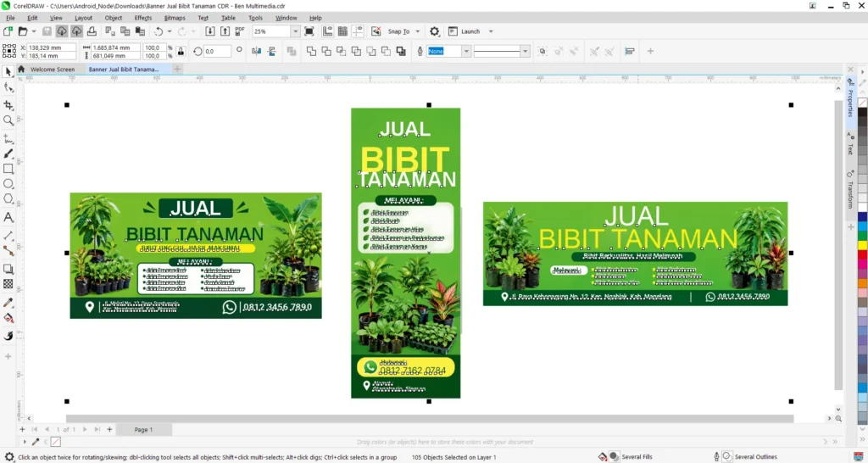
Task: Add a new page with plus button
Action: (x=109, y=430)
